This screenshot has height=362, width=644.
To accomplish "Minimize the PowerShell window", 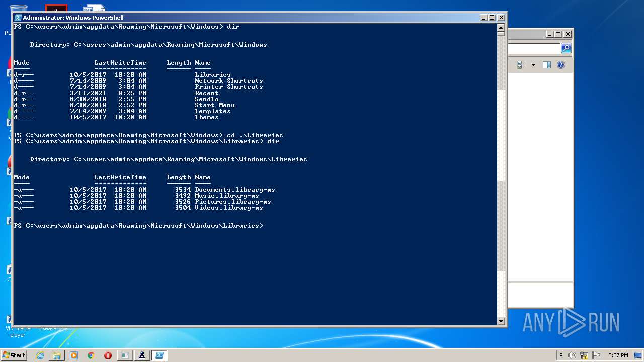I will (x=483, y=18).
